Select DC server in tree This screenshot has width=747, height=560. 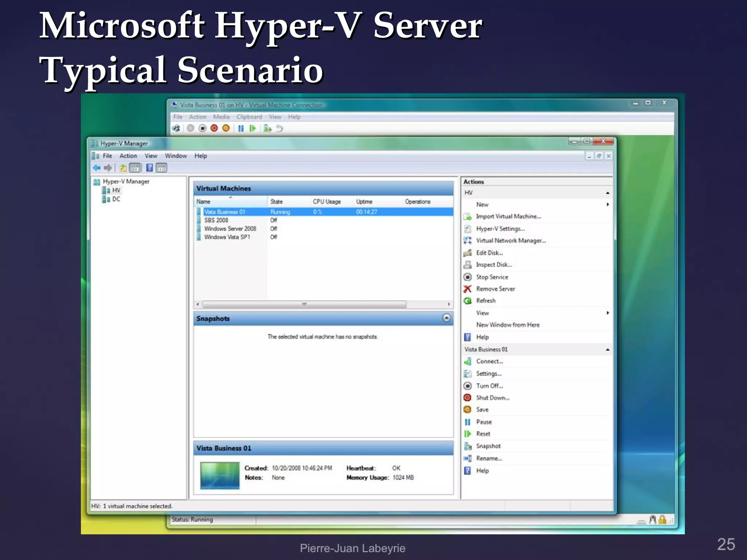116,199
